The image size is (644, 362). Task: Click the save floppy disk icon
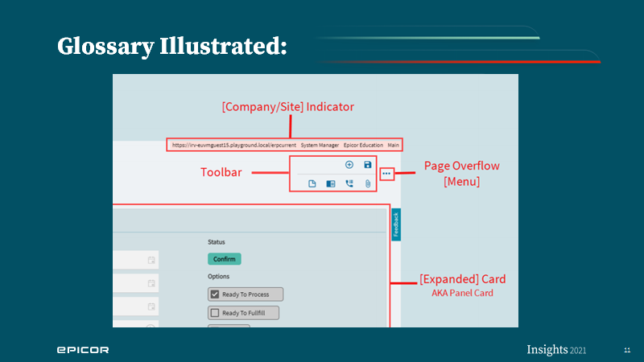[368, 165]
